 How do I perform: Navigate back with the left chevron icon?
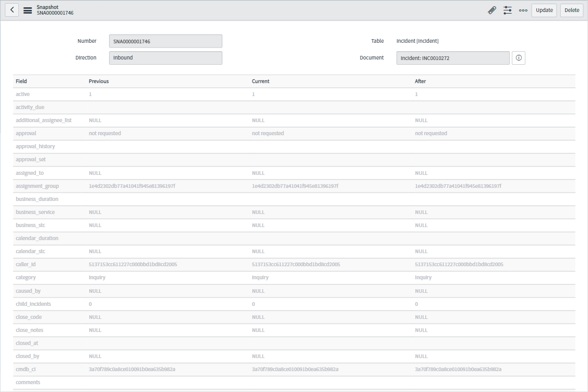tap(11, 10)
